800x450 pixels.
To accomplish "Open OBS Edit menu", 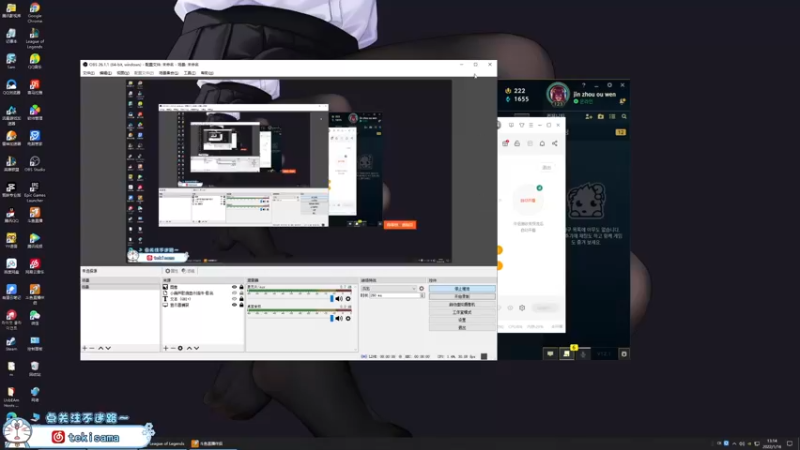I will tap(106, 73).
